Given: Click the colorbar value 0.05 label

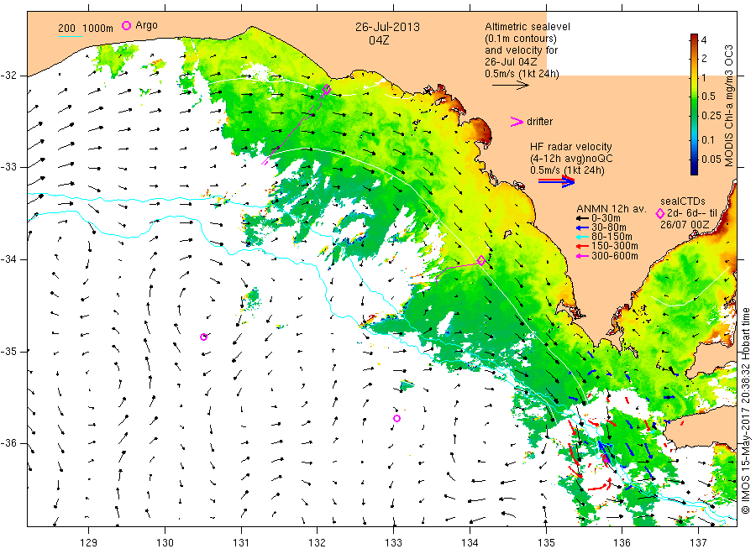Looking at the screenshot, I should 711,159.
